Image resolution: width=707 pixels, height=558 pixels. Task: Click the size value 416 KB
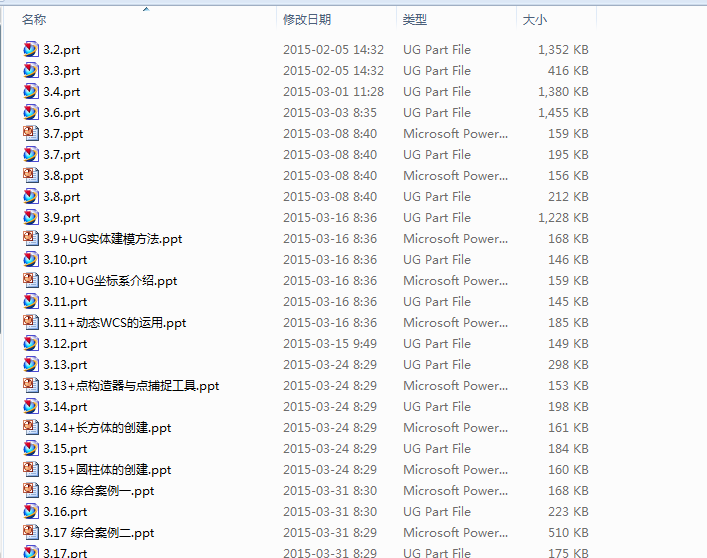click(568, 70)
